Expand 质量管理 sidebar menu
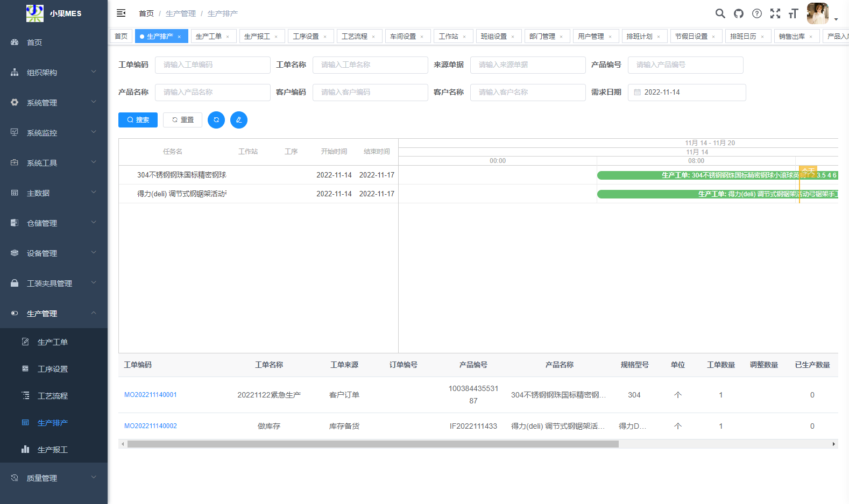The image size is (849, 504). [x=54, y=478]
